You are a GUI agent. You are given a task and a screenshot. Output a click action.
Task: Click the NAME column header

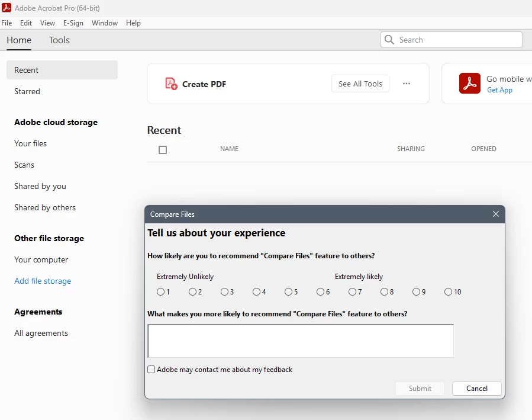pyautogui.click(x=230, y=149)
